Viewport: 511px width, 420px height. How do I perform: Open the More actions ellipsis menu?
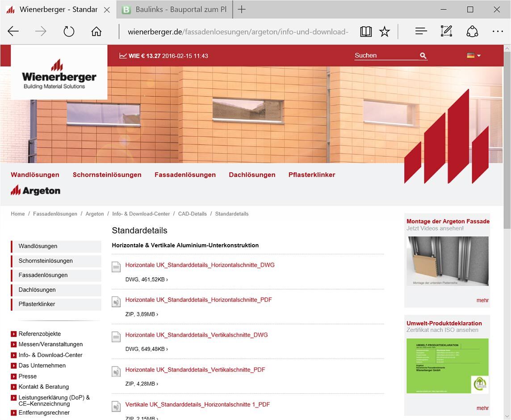pos(498,32)
